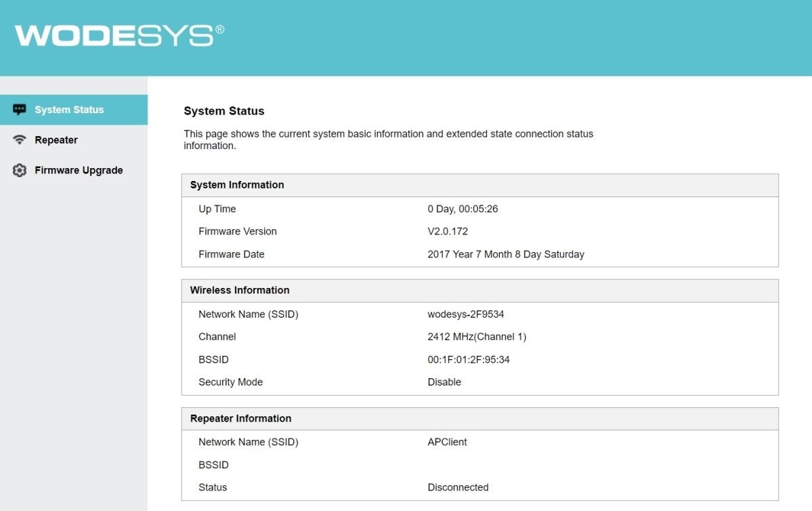This screenshot has width=812, height=511.
Task: Open the System Status menu item
Action: pos(69,110)
